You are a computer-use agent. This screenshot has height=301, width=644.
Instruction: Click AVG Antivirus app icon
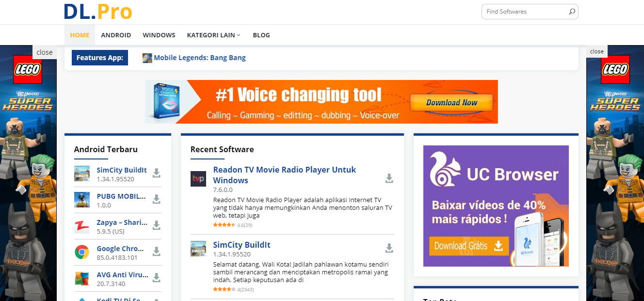pos(82,278)
